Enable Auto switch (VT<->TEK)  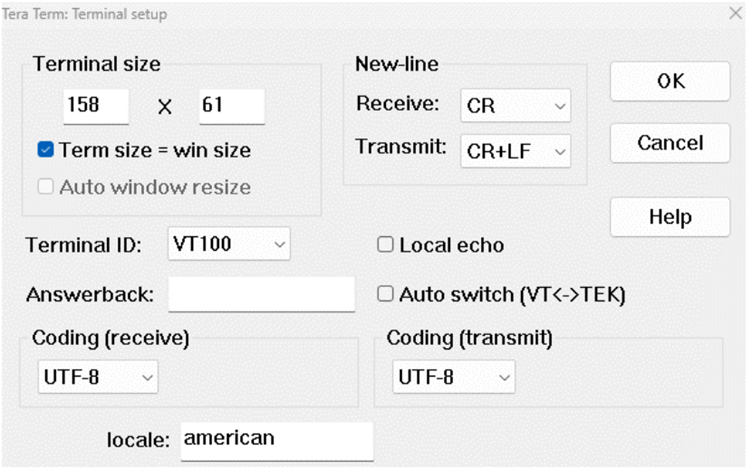click(385, 293)
